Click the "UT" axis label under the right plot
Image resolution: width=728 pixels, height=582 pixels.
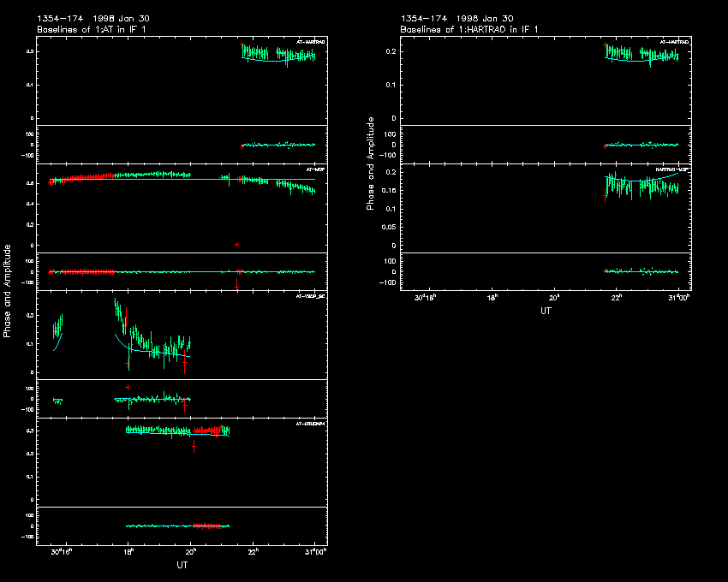point(546,311)
